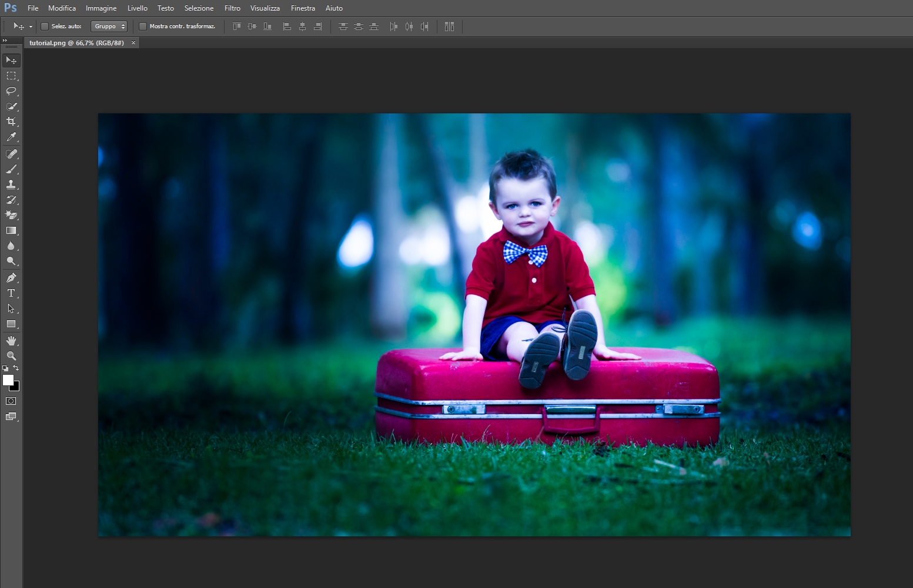The width and height of the screenshot is (913, 588).
Task: Select the Move tool in the toolbox
Action: coord(11,61)
